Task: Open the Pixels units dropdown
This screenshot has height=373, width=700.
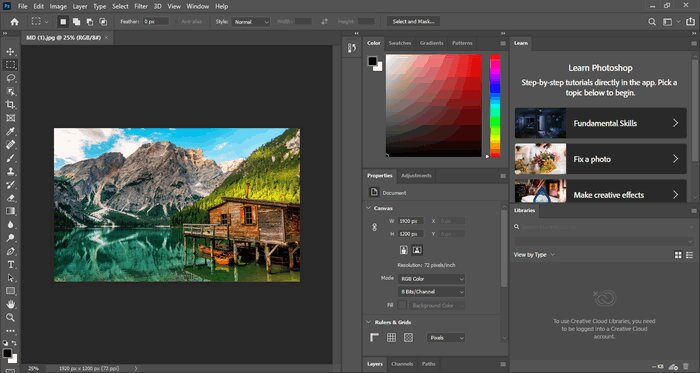Action: coord(446,338)
